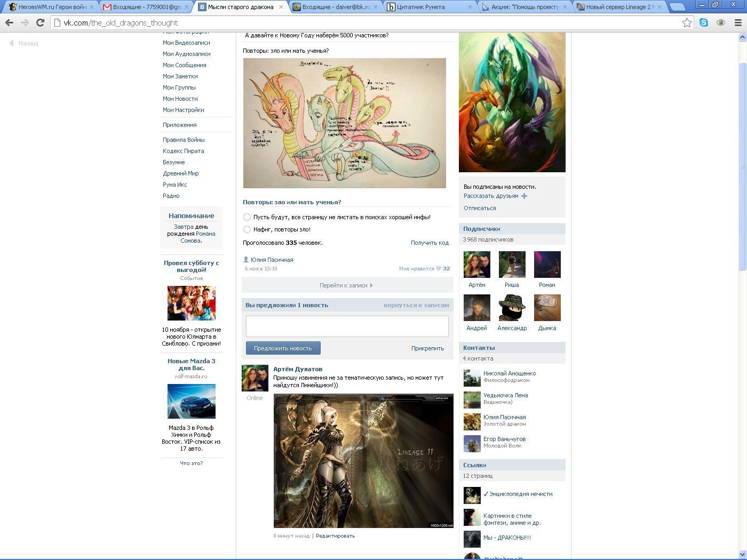Bookmark page with the star icon
Screen dimensions: 747x560
pos(687,23)
